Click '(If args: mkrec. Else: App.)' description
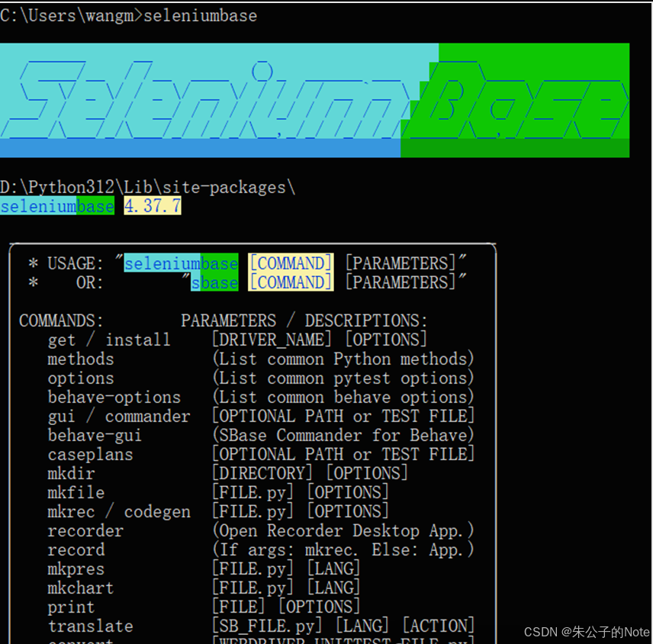Viewport: 653px width, 644px height. tap(343, 550)
